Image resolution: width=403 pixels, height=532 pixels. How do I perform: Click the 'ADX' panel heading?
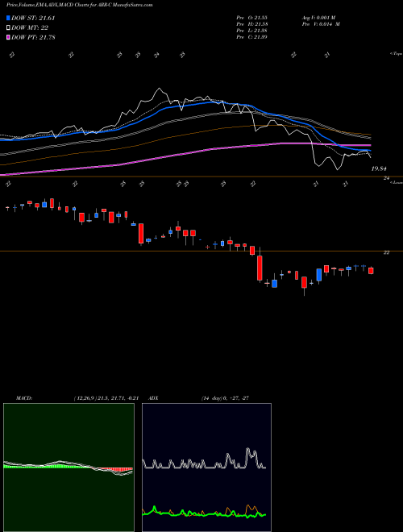(x=153, y=398)
